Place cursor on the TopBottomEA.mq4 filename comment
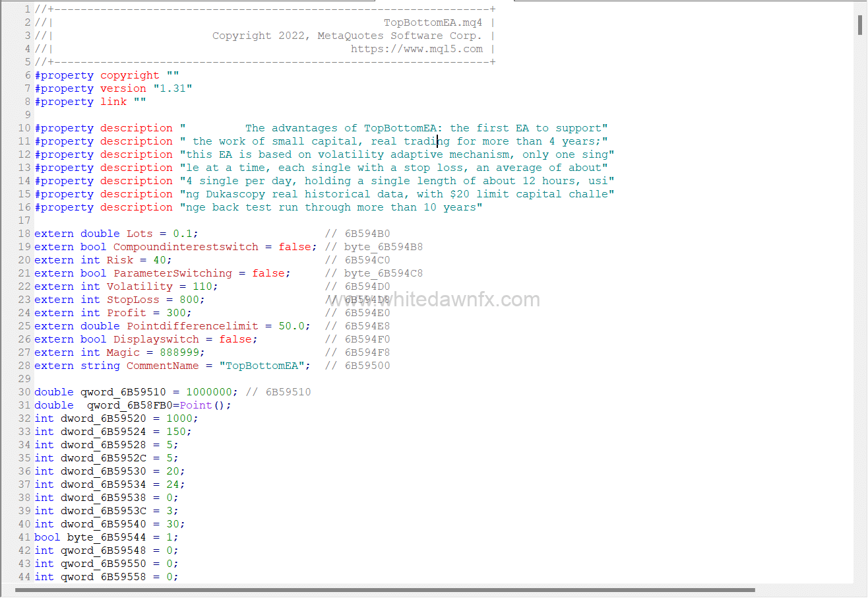This screenshot has width=868, height=598. [433, 22]
